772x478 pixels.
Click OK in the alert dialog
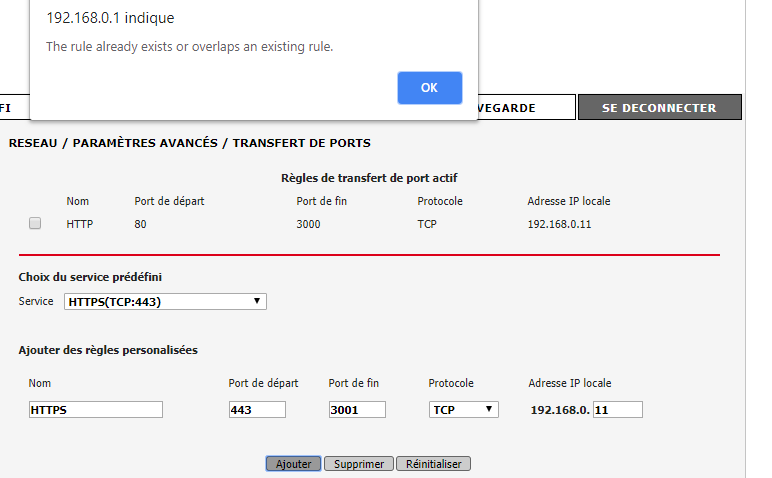point(429,88)
